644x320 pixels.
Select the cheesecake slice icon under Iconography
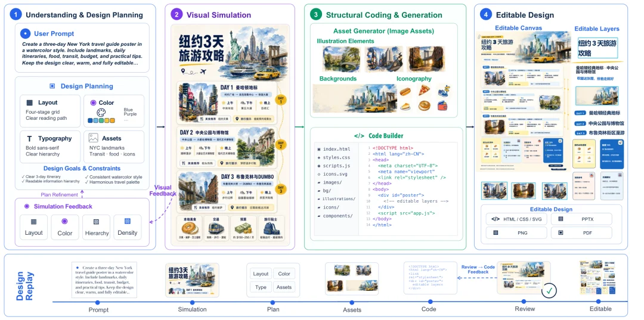pyautogui.click(x=405, y=106)
